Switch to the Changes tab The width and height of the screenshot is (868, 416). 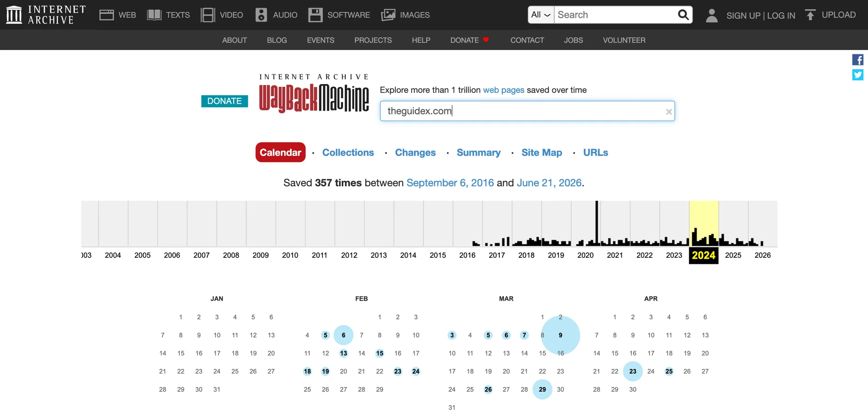click(x=415, y=152)
